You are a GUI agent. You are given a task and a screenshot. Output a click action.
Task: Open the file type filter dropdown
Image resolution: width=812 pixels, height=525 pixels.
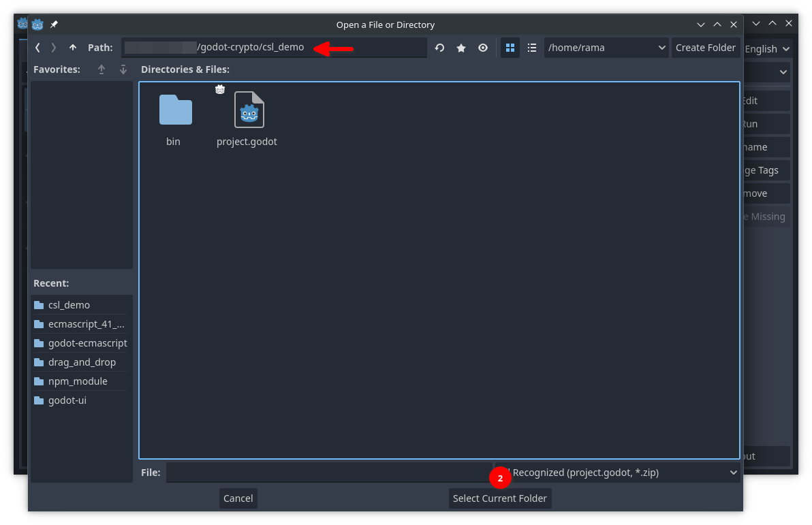click(x=617, y=473)
